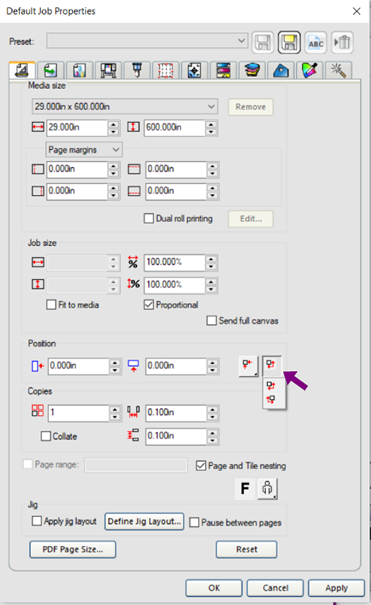Screen dimensions: 371x605
Task: Select the last option in position flyout
Action: (271, 399)
